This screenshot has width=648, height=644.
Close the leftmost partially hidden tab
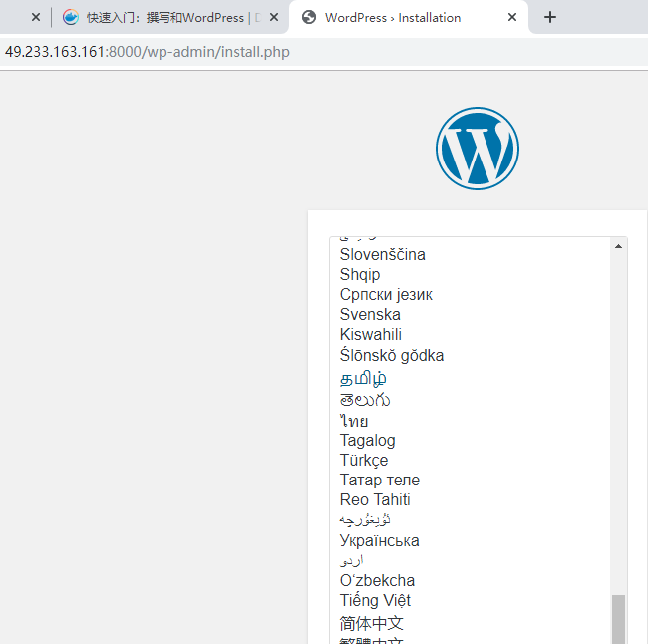[36, 17]
